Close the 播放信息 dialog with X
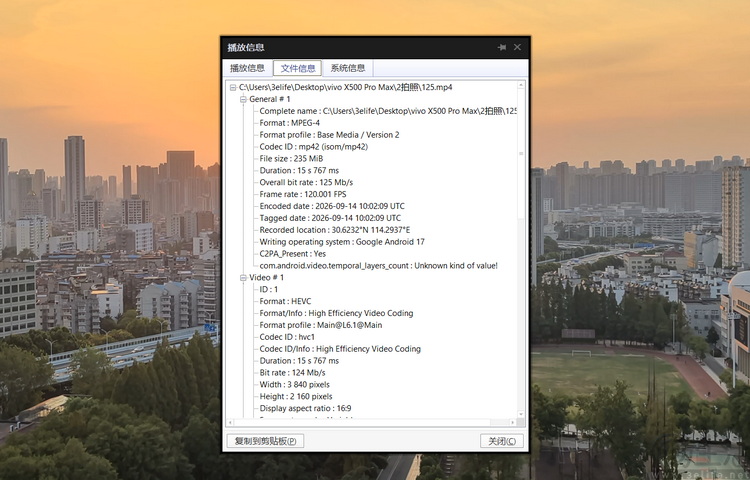Image resolution: width=750 pixels, height=480 pixels. (517, 47)
